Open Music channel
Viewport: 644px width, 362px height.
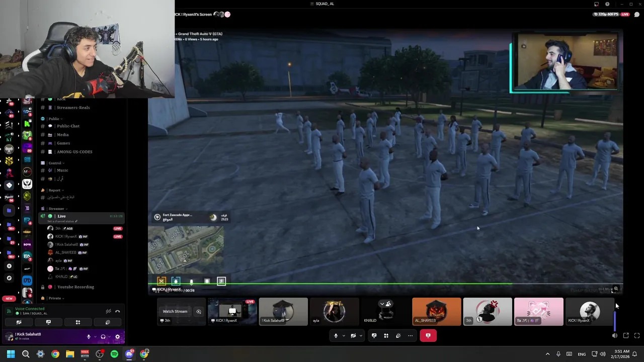[62, 170]
